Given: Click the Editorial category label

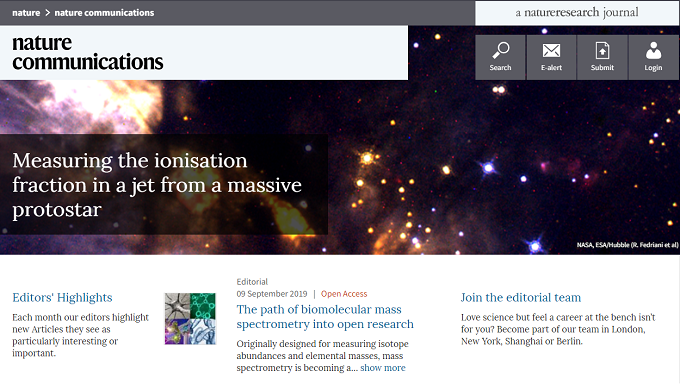Looking at the screenshot, I should pos(252,282).
